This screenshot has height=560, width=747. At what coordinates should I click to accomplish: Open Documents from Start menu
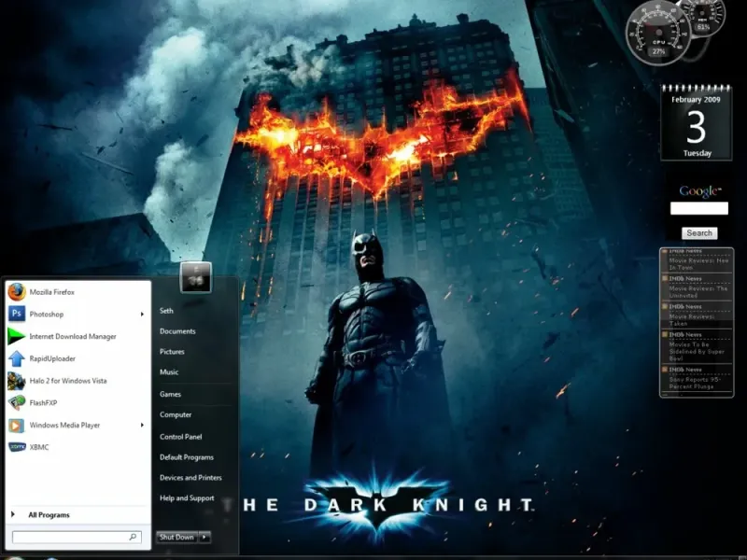click(177, 331)
